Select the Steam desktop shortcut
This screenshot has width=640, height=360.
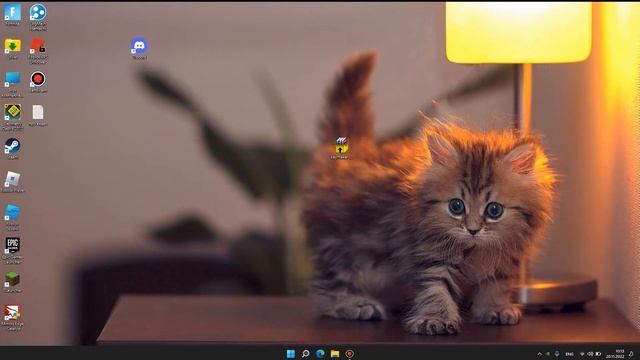(12, 149)
